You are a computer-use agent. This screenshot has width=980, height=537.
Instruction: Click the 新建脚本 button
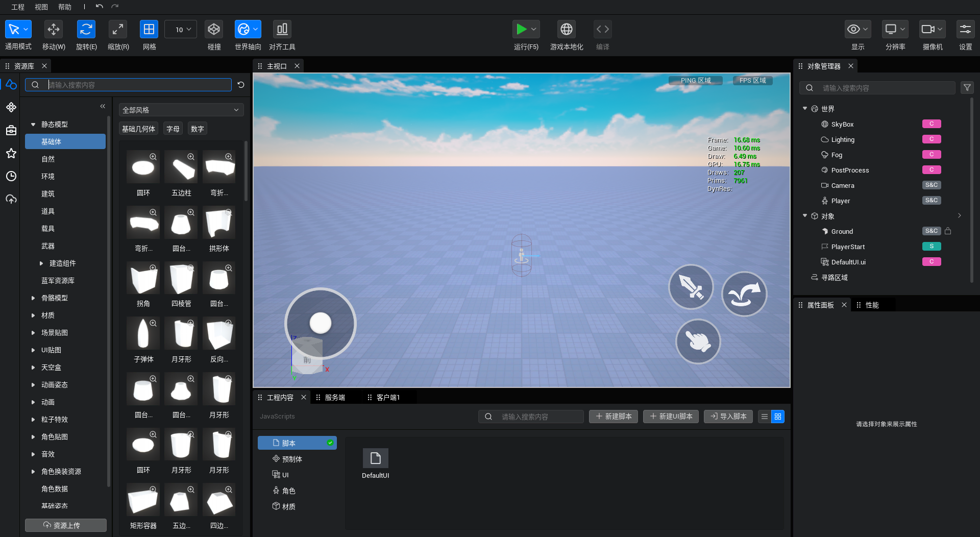tap(614, 417)
